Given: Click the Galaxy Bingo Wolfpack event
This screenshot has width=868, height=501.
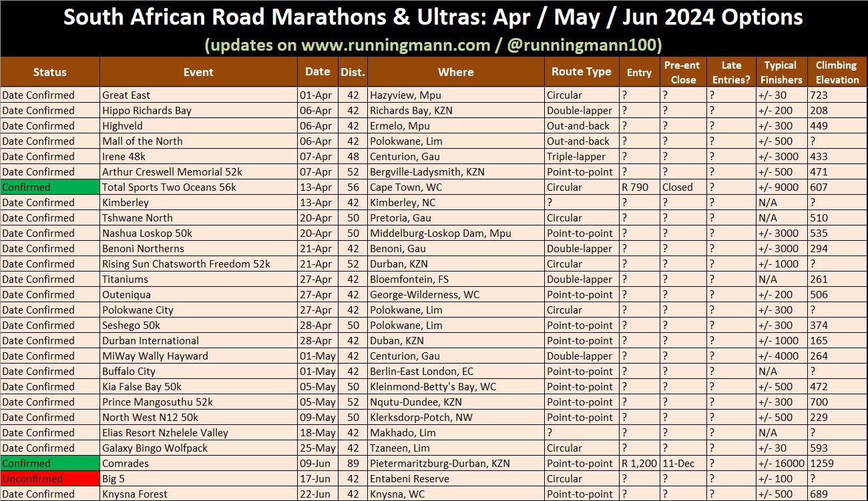Looking at the screenshot, I should click(198, 448).
